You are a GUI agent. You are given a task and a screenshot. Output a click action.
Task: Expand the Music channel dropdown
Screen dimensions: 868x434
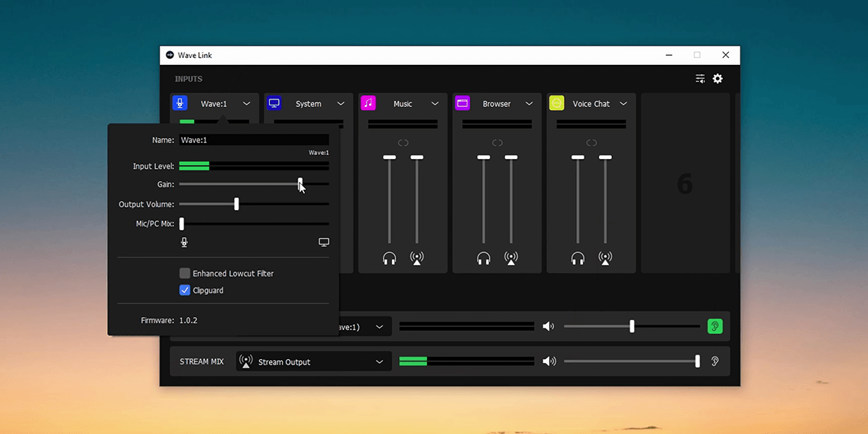(435, 103)
